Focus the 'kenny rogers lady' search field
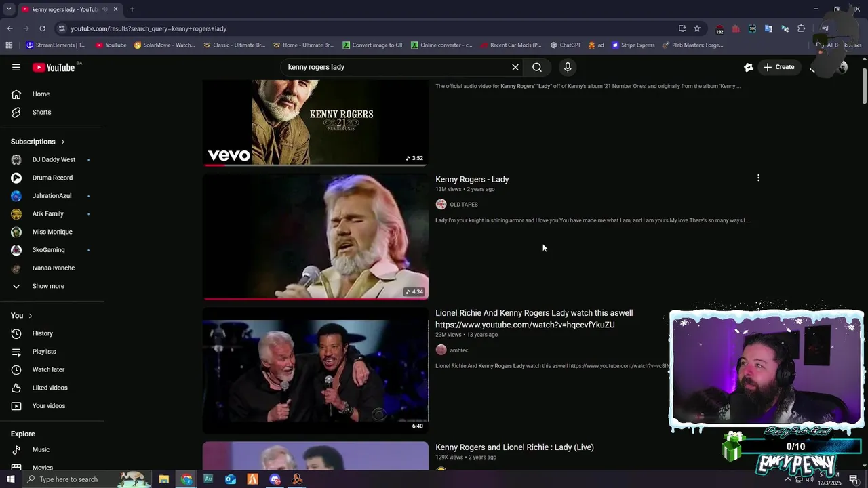868x488 pixels. [x=397, y=67]
